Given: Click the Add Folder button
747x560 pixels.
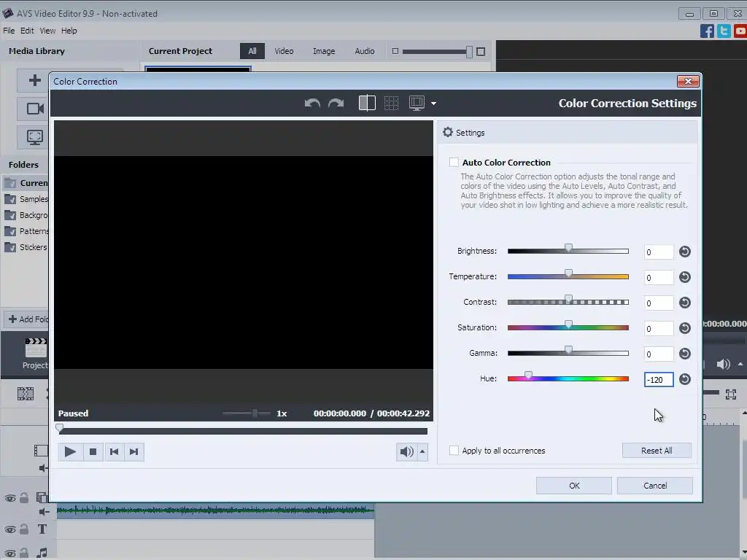Looking at the screenshot, I should pyautogui.click(x=28, y=319).
